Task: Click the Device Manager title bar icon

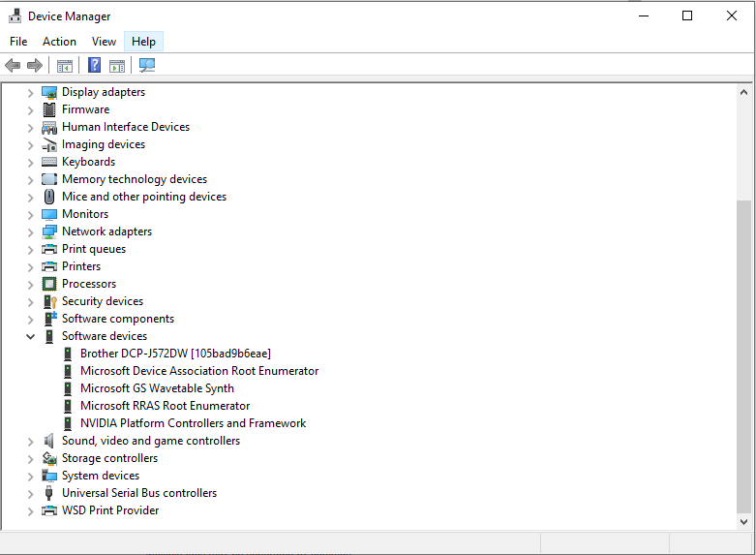Action: [15, 15]
